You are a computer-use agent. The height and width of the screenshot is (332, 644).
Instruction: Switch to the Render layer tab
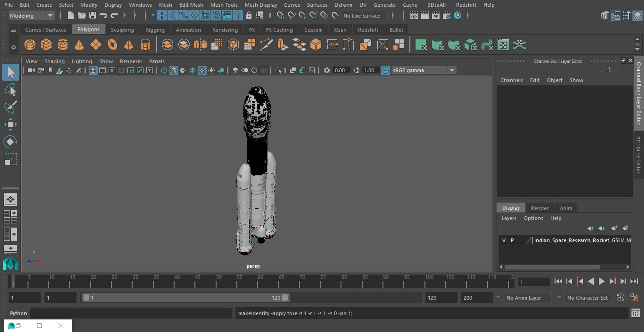pyautogui.click(x=539, y=208)
